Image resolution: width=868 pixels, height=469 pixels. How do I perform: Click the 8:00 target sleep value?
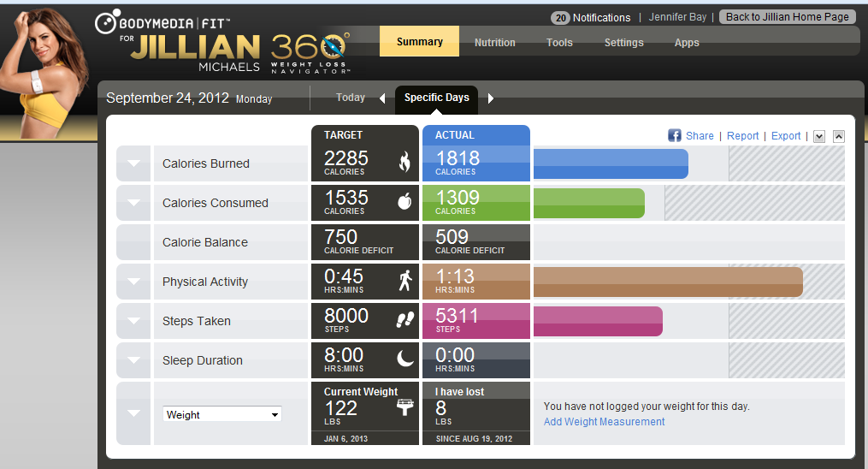[343, 355]
